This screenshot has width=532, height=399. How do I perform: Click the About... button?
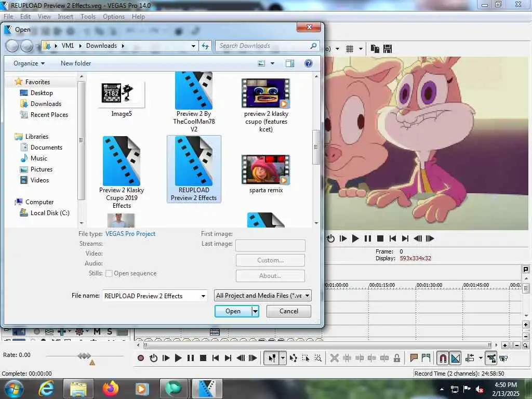(x=270, y=276)
